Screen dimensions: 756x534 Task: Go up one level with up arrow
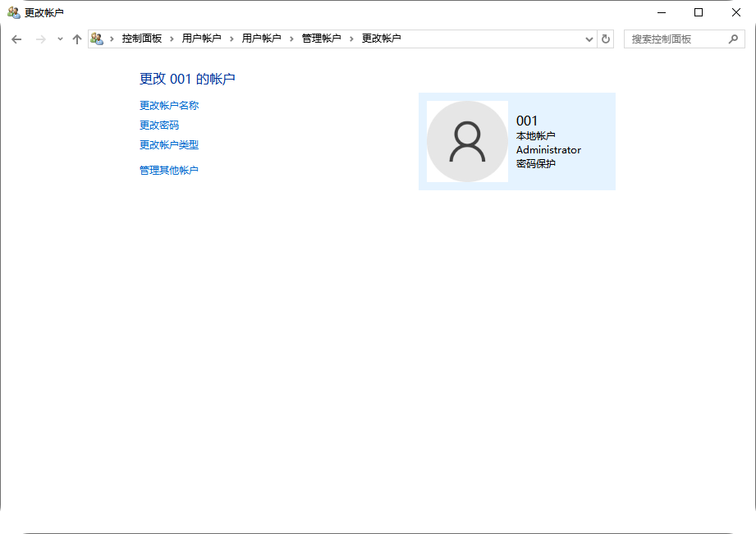point(77,39)
